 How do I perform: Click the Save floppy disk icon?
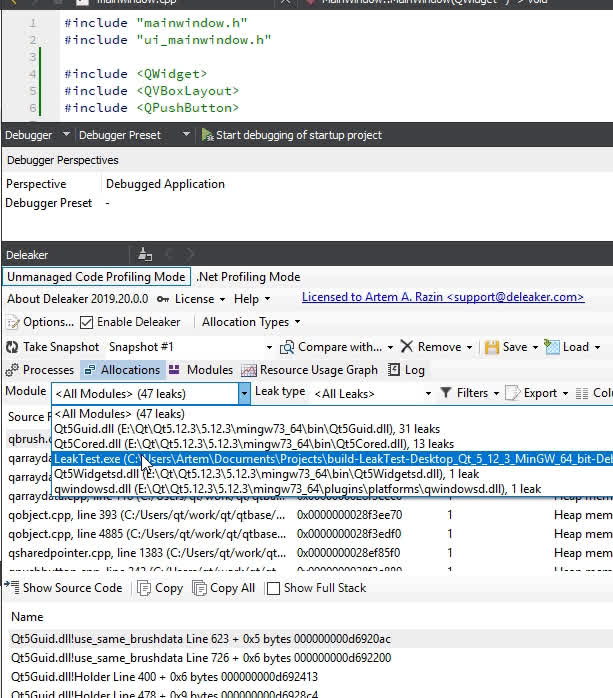(x=491, y=347)
